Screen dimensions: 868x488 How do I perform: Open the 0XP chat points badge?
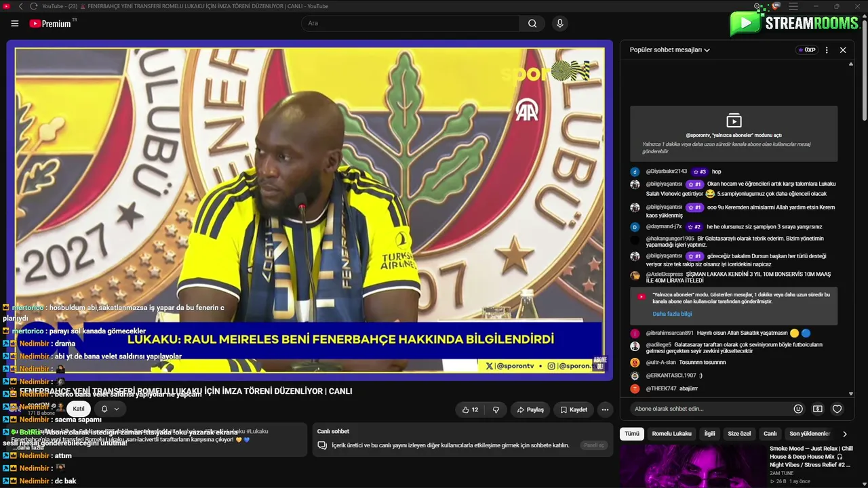coord(806,50)
